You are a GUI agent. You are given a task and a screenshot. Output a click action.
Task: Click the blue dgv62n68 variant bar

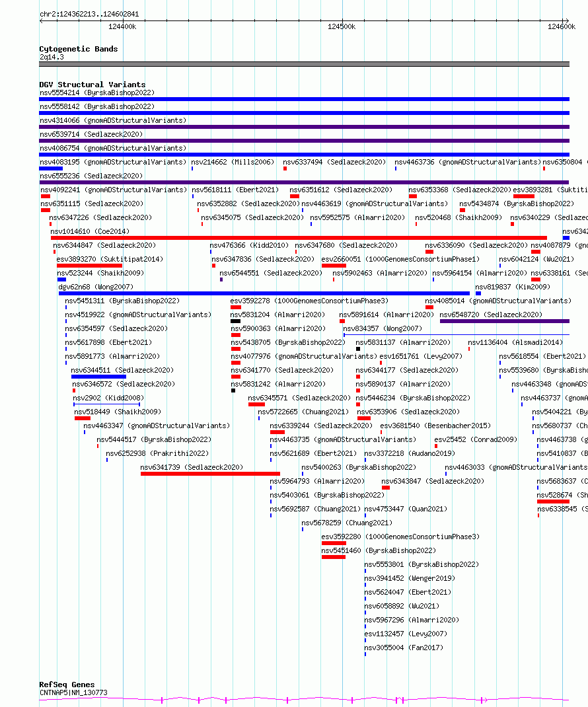[264, 293]
